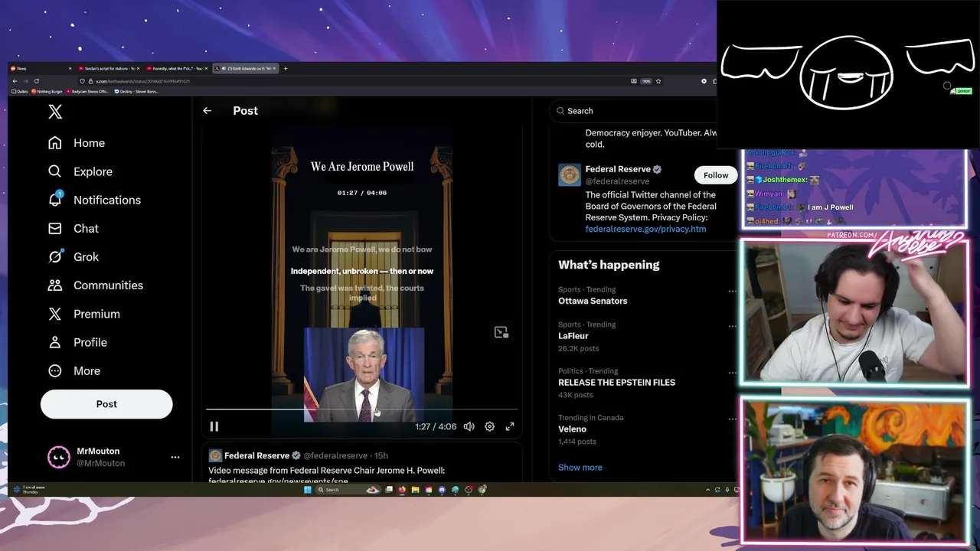Image resolution: width=980 pixels, height=551 pixels.
Task: Open File Explorer from the taskbar
Action: (415, 490)
